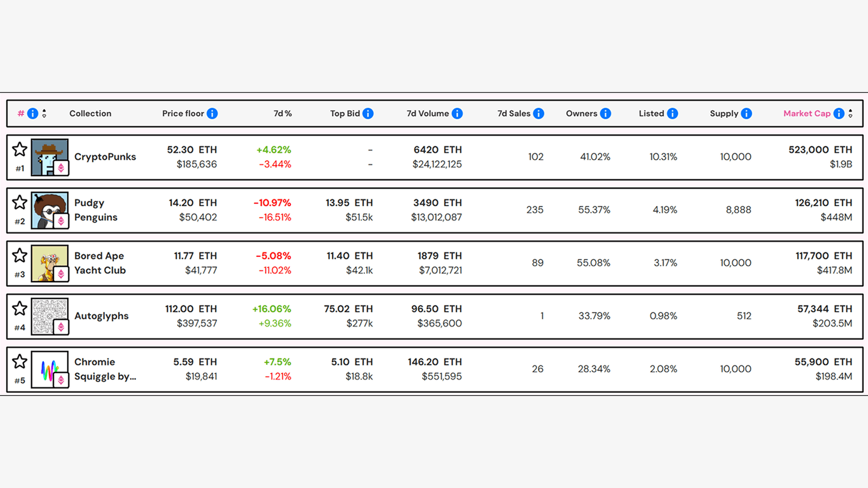Screen dimensions: 868x488
Task: Click Pudgy Penguins 7d sales value 235
Action: tap(535, 210)
